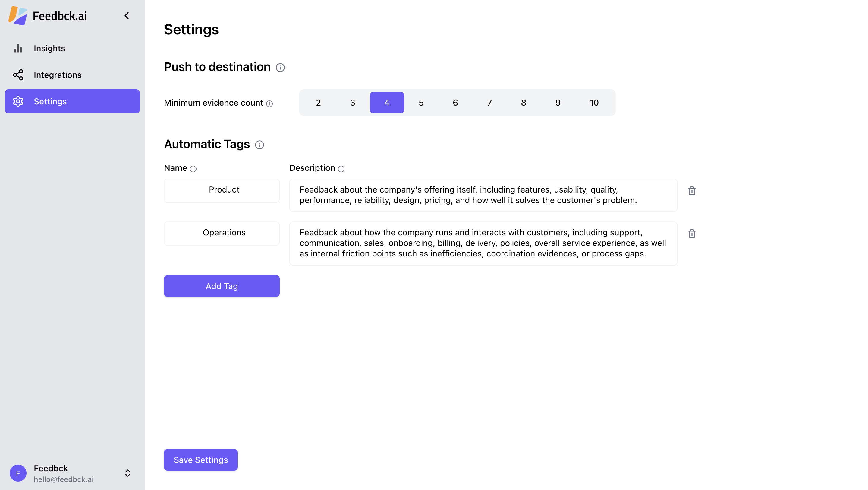Click info icon beside Automatic Tags heading
This screenshot has width=868, height=490.
pyautogui.click(x=259, y=145)
